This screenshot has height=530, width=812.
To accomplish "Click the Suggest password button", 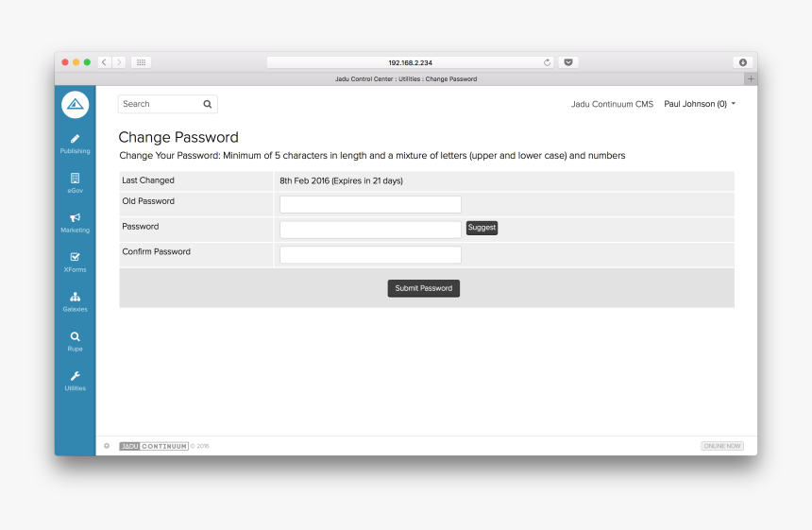I will tap(482, 228).
